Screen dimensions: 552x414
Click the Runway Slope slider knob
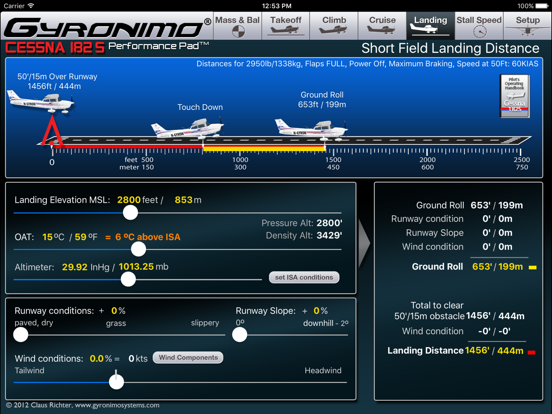pos(240,334)
